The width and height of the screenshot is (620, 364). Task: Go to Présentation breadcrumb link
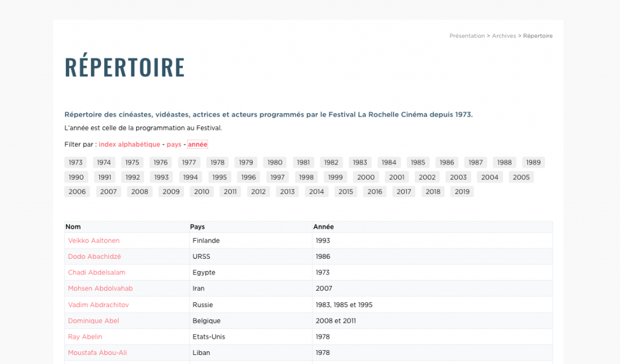pyautogui.click(x=467, y=36)
